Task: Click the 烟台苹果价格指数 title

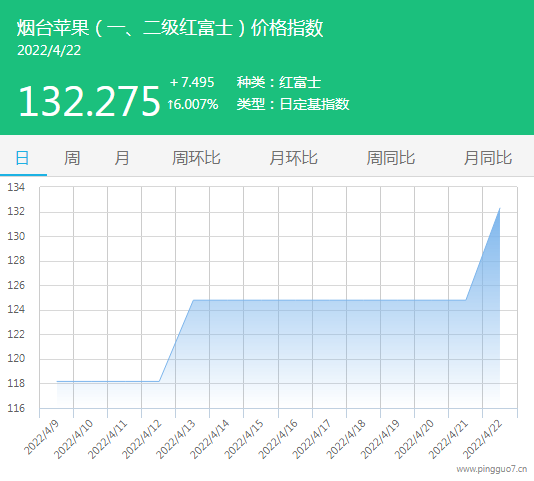Action: (x=170, y=28)
